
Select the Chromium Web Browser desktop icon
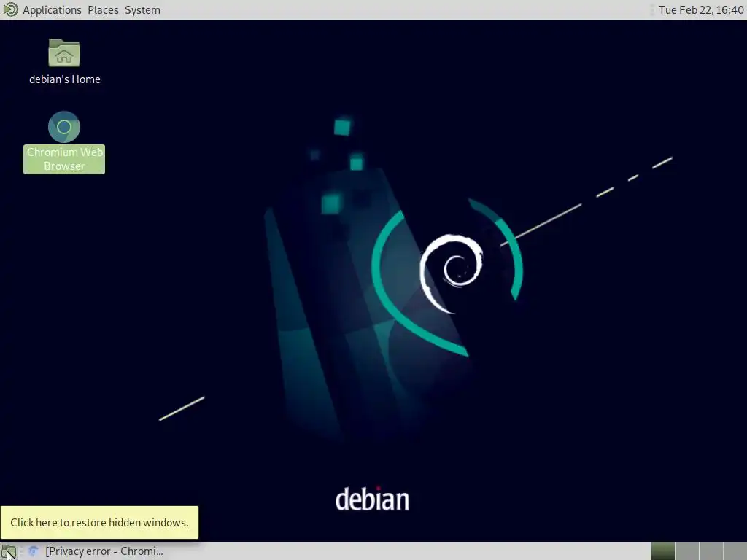[x=64, y=127]
